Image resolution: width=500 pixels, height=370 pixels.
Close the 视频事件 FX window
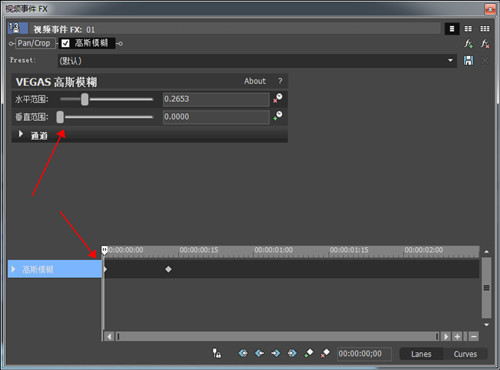coord(490,9)
